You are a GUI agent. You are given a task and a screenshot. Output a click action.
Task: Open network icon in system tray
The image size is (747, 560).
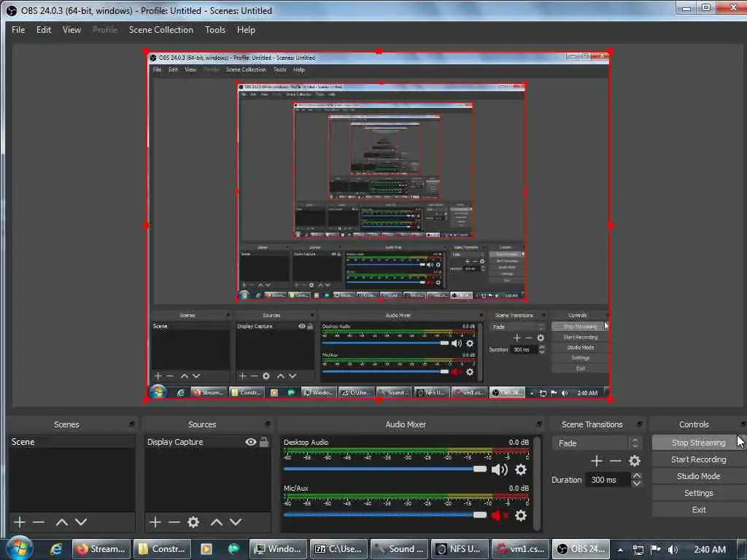coord(638,550)
